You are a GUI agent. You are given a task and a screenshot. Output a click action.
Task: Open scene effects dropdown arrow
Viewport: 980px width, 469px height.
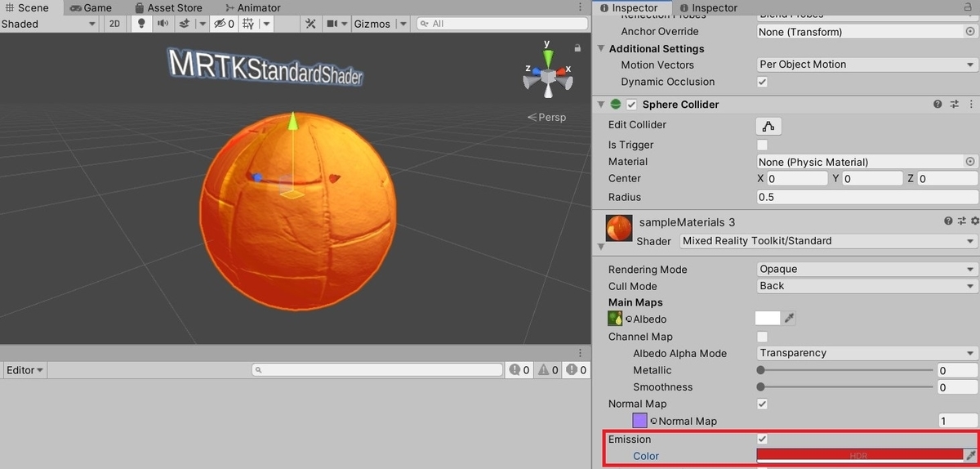tap(202, 24)
